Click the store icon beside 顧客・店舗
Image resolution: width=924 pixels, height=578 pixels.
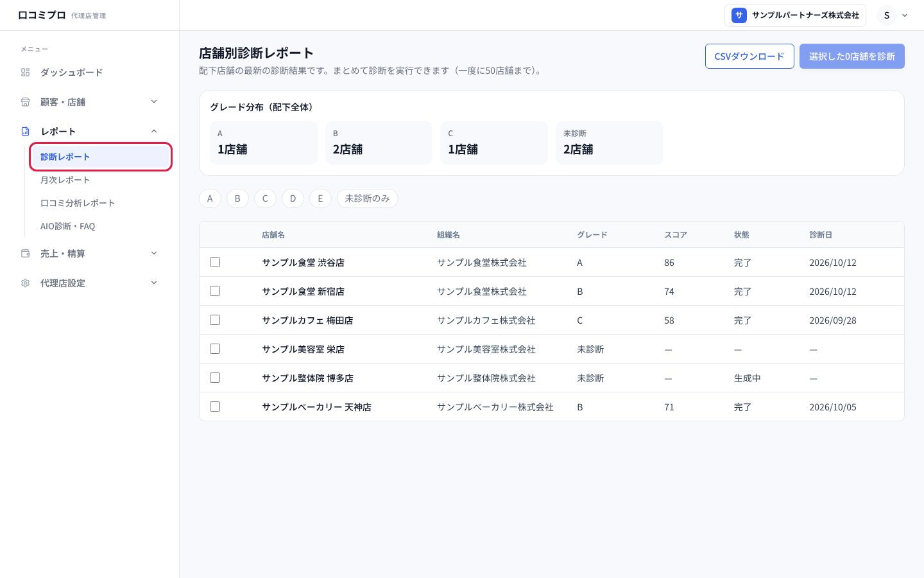point(26,102)
